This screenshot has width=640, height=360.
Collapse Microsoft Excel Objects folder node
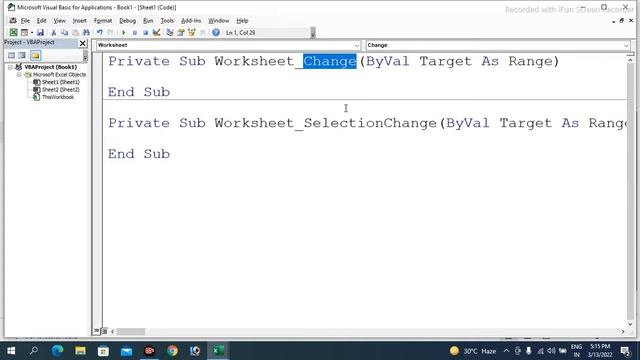point(19,75)
